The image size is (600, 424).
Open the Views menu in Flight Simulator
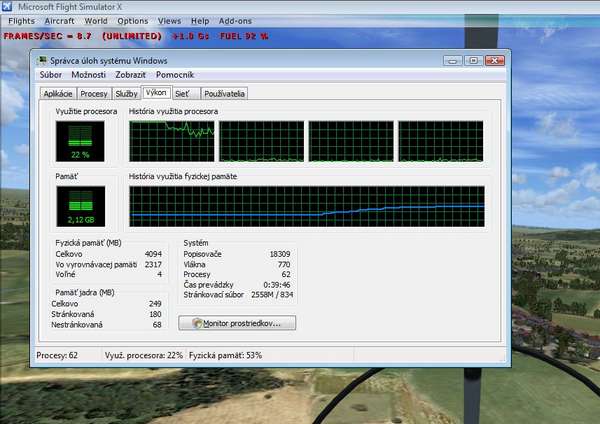coord(169,21)
